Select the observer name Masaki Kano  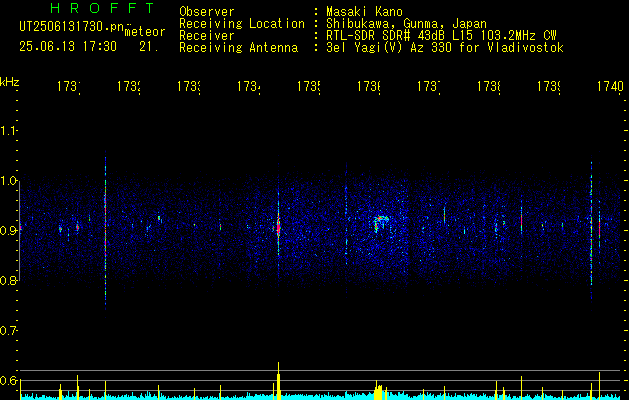tap(364, 11)
